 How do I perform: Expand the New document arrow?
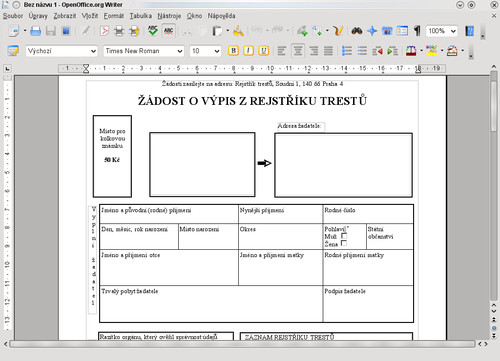click(x=25, y=31)
